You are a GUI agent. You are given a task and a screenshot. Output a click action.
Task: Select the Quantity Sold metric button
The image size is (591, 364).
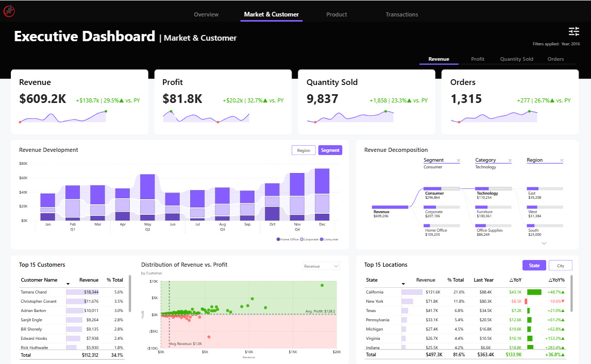[x=516, y=59]
